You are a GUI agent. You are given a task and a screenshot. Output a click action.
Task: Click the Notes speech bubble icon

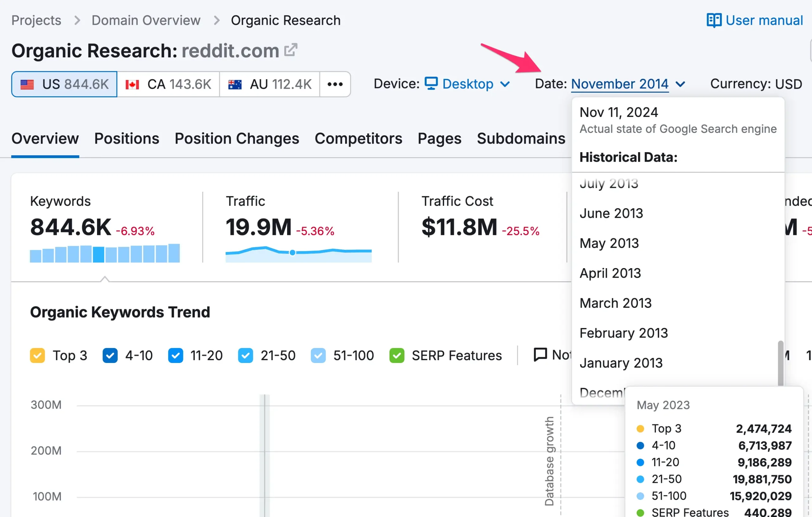(x=540, y=355)
